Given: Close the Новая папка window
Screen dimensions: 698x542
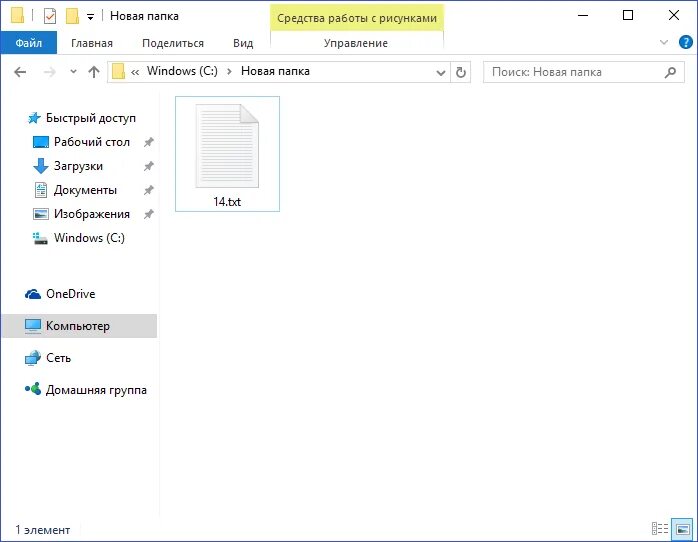Looking at the screenshot, I should (674, 16).
